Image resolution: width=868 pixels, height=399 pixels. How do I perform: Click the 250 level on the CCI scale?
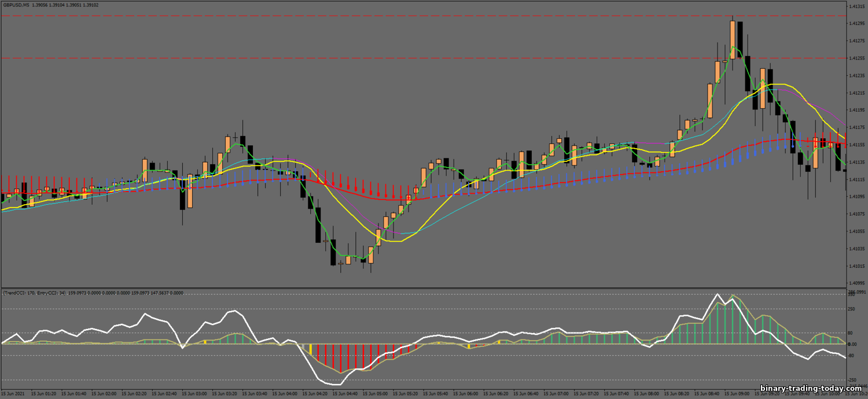(x=852, y=309)
